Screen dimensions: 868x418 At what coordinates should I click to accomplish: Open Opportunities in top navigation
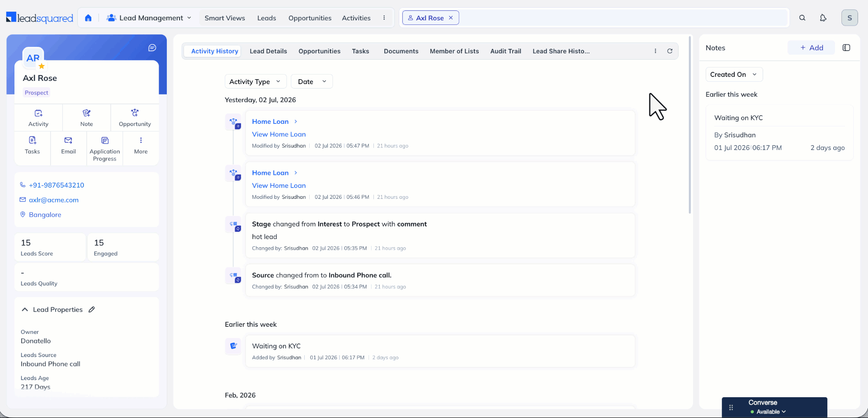[310, 18]
